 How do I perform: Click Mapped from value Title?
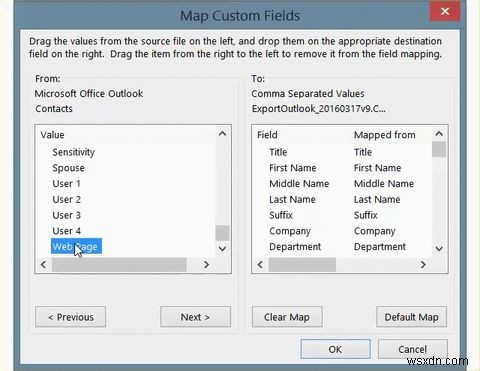[x=363, y=152]
